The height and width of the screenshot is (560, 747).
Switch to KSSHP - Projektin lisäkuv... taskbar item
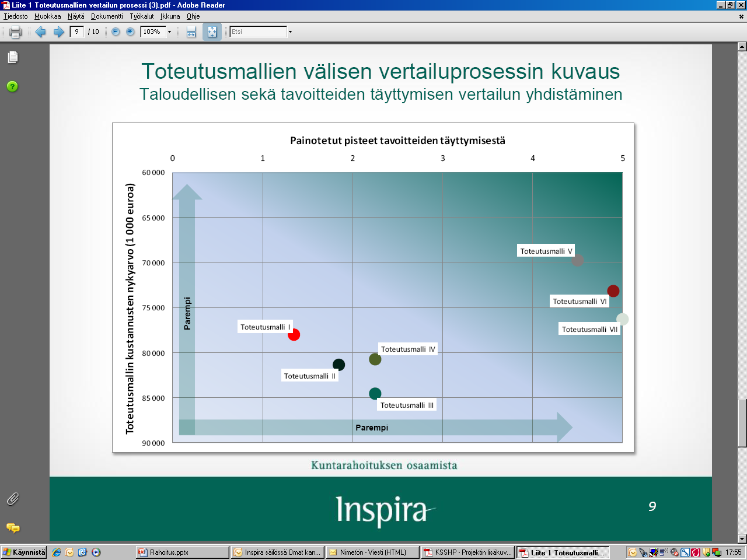click(x=468, y=552)
